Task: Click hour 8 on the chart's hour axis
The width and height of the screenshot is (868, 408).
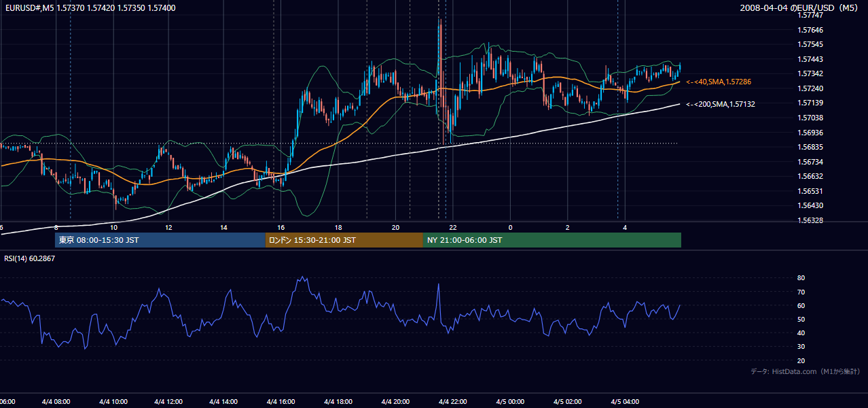Action: click(56, 227)
